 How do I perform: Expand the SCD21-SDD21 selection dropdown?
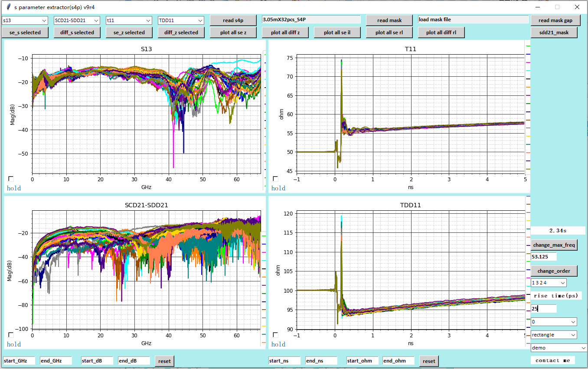click(x=77, y=20)
